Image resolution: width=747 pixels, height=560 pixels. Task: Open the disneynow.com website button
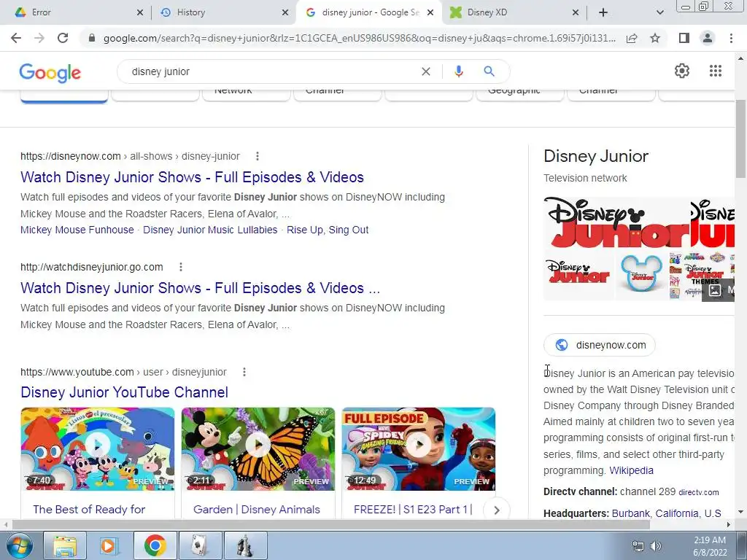(x=600, y=345)
